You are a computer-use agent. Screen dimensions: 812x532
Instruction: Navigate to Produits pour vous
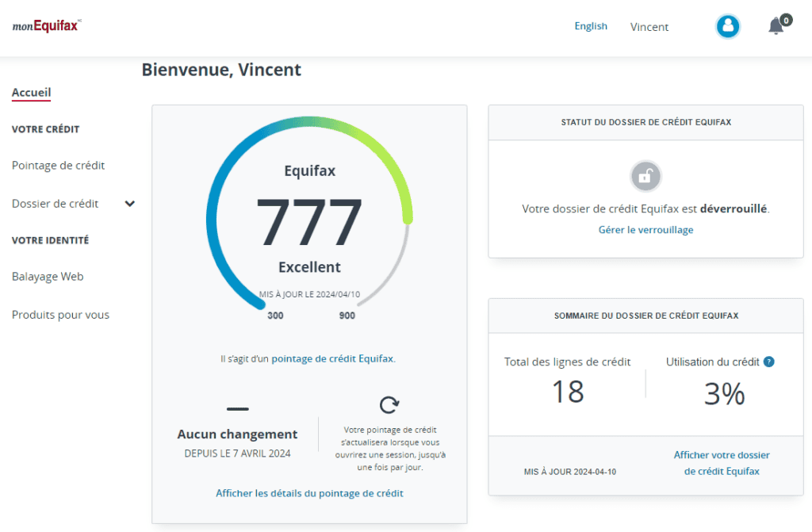(60, 315)
